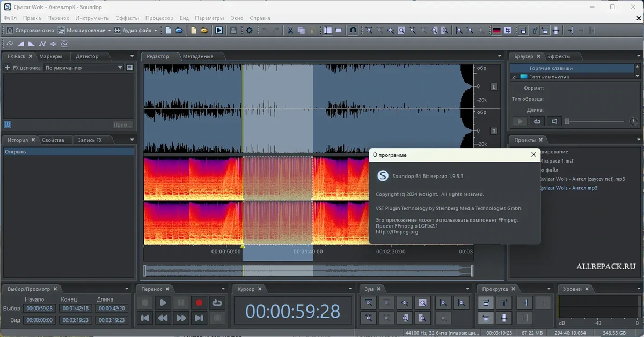Viewport: 644px width, 337px height.
Task: Toggle the magnet snapping icon
Action: pyautogui.click(x=353, y=31)
